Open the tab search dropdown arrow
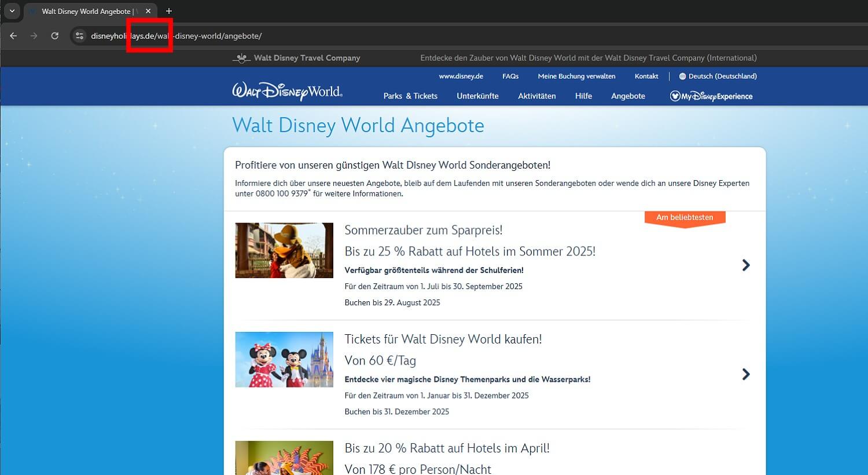 pyautogui.click(x=12, y=11)
